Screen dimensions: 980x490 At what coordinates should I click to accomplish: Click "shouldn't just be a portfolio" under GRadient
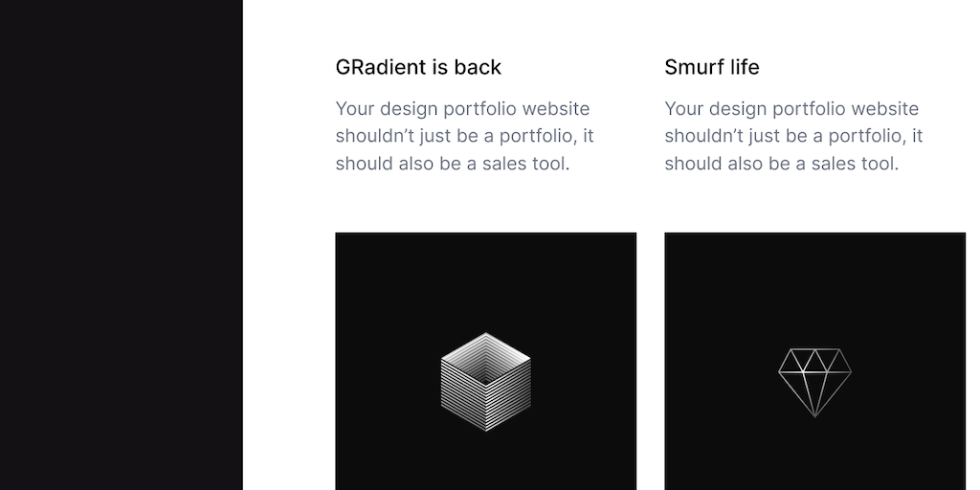pos(464,136)
